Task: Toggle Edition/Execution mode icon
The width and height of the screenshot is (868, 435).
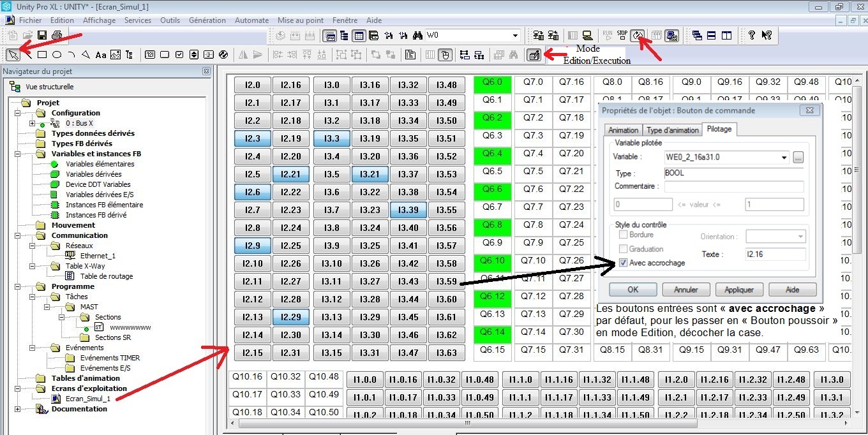Action: pos(534,55)
